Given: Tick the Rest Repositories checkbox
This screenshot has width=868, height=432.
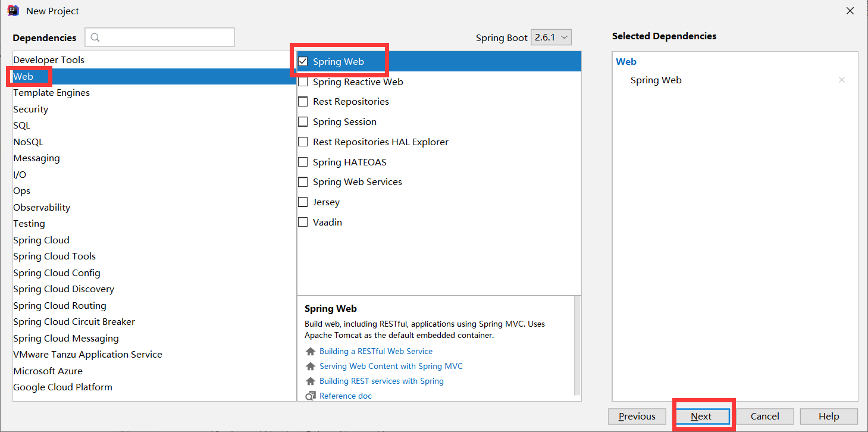Looking at the screenshot, I should coord(303,102).
